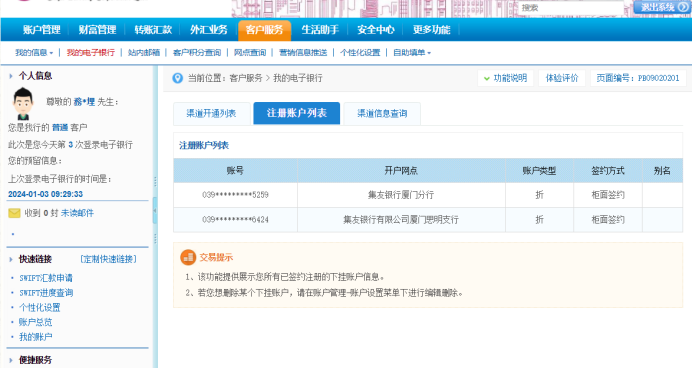Click 柜面签约 cell in 5259 row

(x=608, y=195)
